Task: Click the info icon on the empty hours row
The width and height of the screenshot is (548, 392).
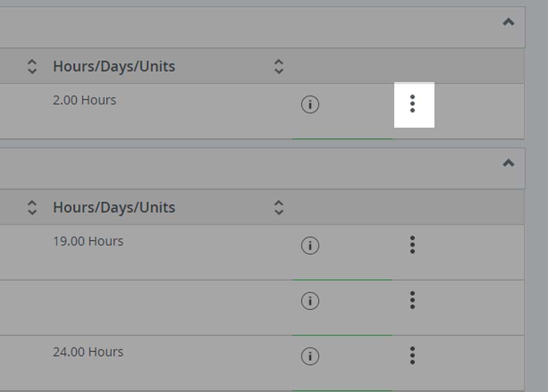Action: pos(310,300)
